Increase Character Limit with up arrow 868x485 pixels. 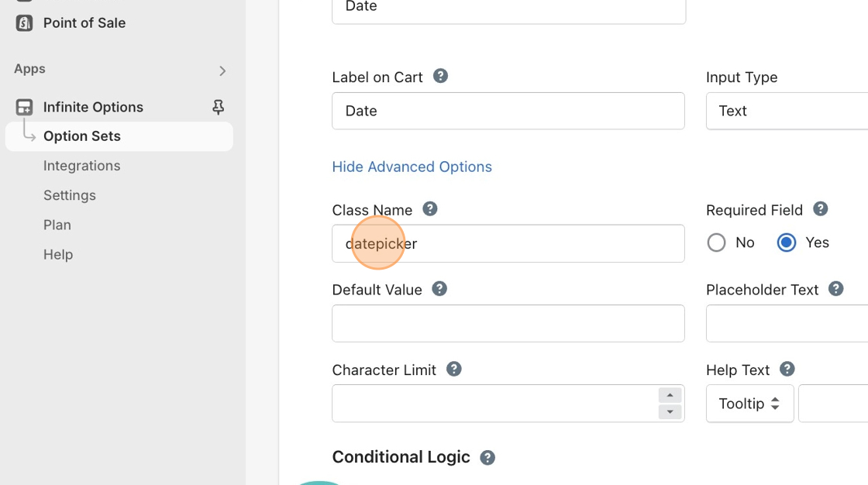(670, 395)
